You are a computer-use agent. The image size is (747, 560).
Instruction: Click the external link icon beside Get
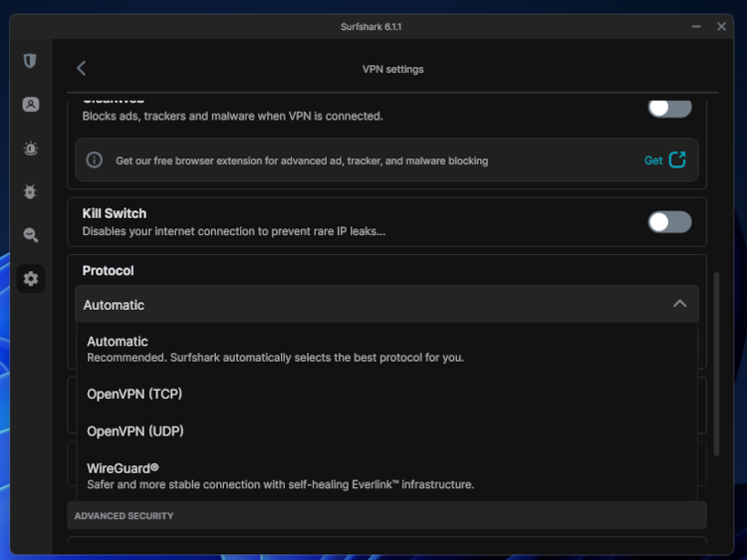pyautogui.click(x=677, y=159)
